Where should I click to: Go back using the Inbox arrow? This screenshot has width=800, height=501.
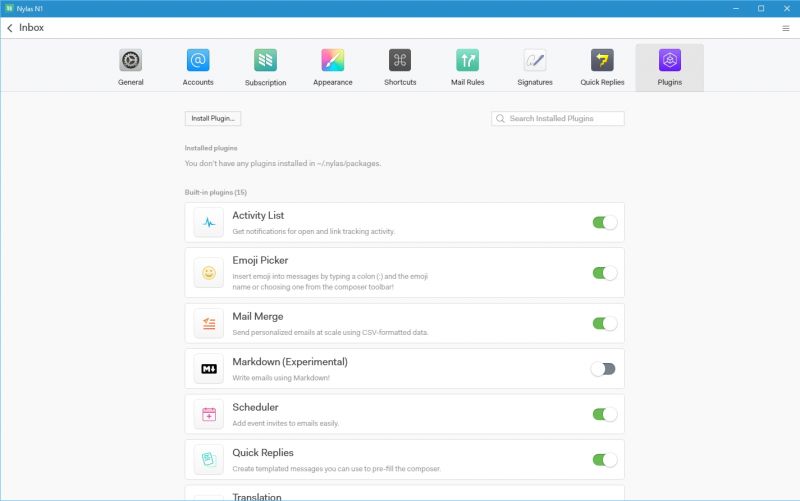(10, 28)
